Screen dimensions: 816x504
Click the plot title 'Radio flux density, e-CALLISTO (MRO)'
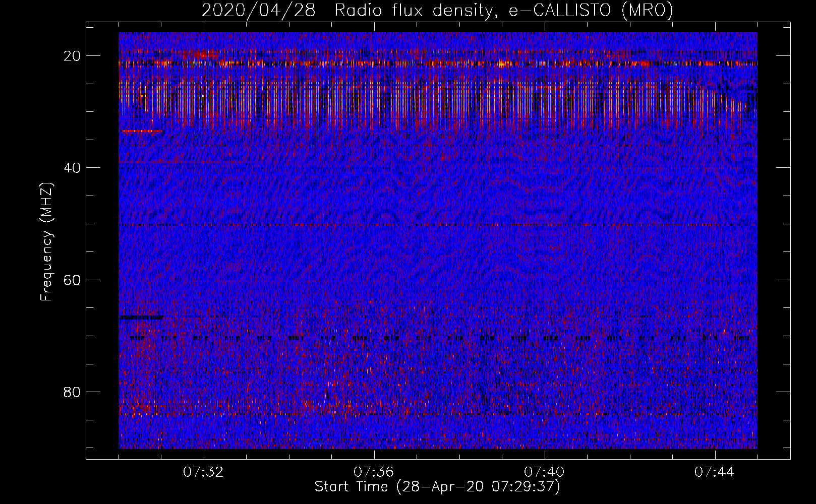[503, 10]
